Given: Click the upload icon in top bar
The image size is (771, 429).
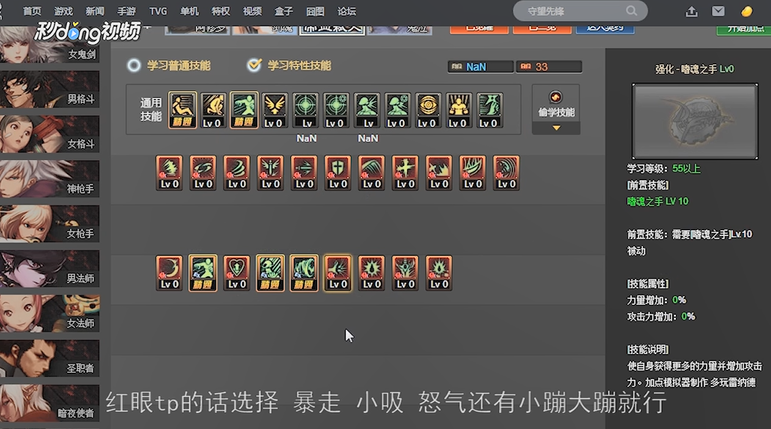Looking at the screenshot, I should (692, 11).
